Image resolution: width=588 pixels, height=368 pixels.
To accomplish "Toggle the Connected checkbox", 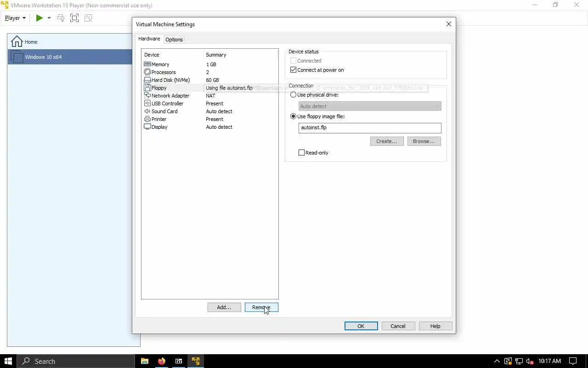I will (x=293, y=61).
